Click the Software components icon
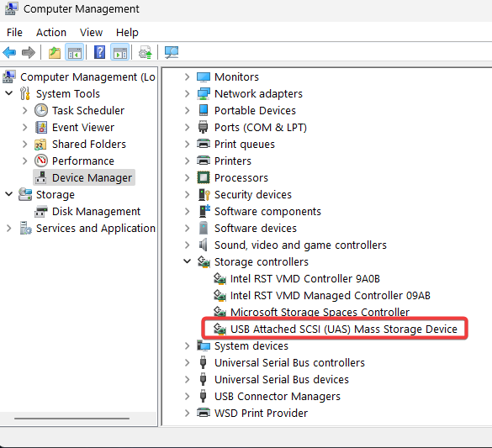The height and width of the screenshot is (448, 492). tap(204, 211)
